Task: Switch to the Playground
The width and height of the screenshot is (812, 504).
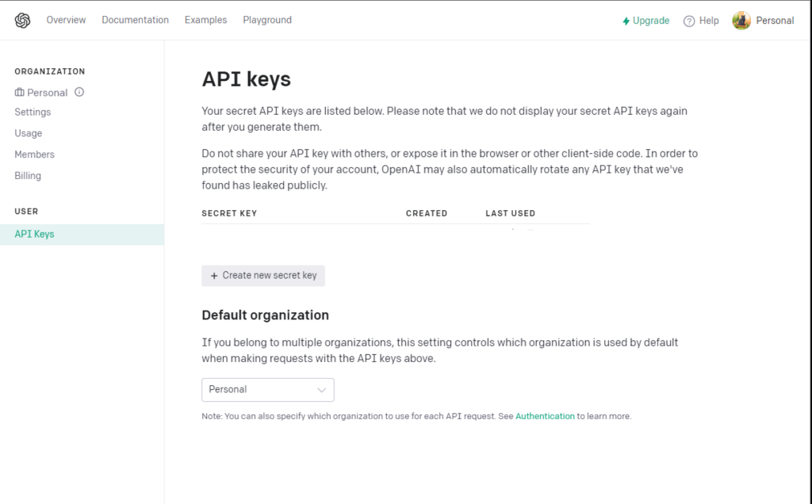Action: (x=267, y=20)
